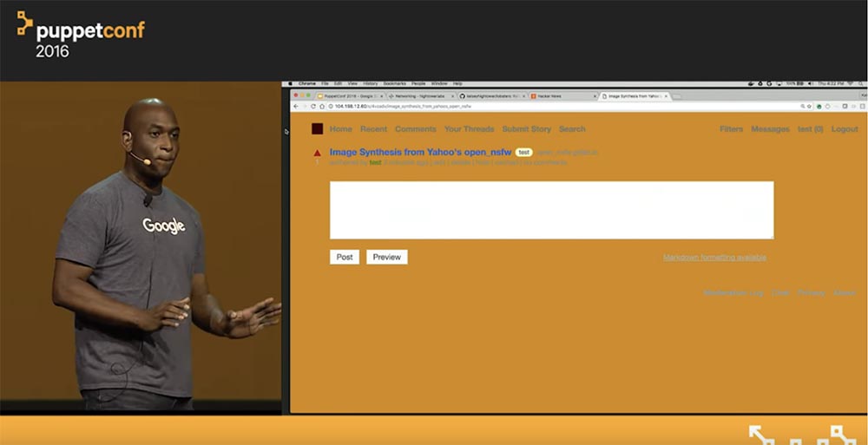Switch to the PuppetConf 2016 Google tab
The width and height of the screenshot is (868, 445).
click(x=350, y=96)
